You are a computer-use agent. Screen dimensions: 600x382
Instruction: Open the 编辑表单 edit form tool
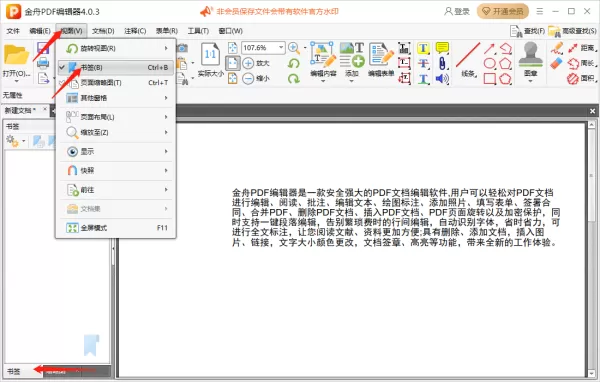click(x=381, y=54)
